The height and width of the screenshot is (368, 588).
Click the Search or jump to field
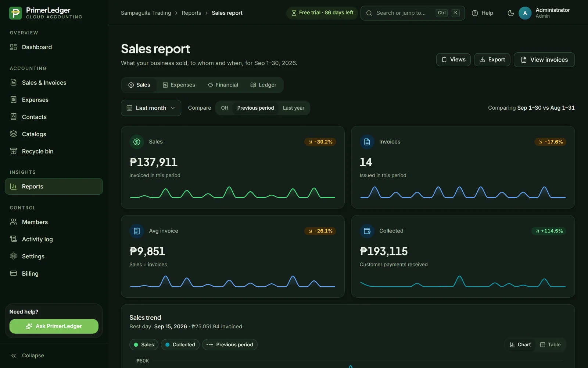(x=413, y=13)
